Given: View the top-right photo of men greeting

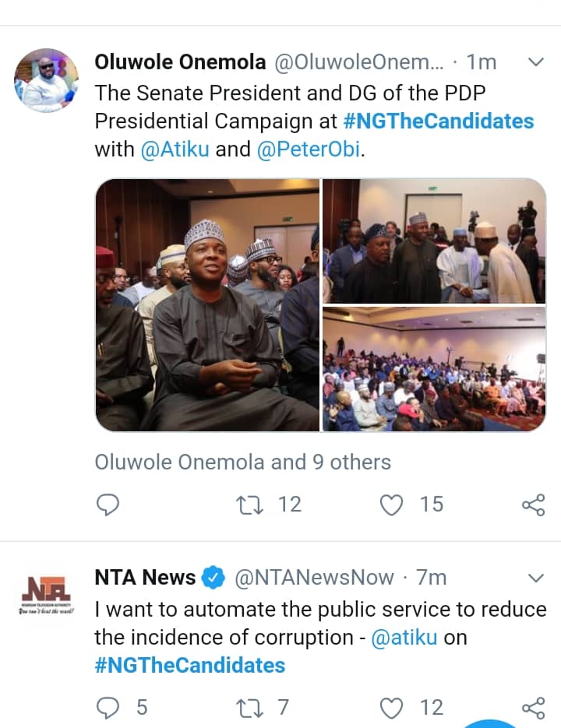Looking at the screenshot, I should tap(434, 241).
